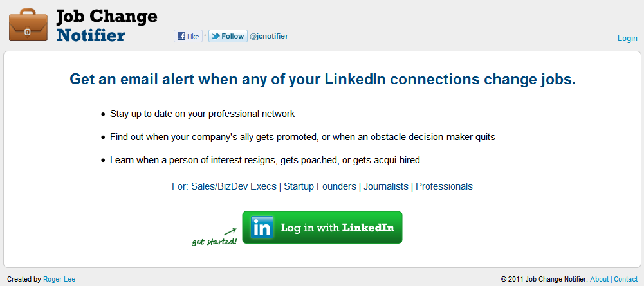Select the Sales/BizDev Execs link
644x286 pixels.
click(234, 186)
